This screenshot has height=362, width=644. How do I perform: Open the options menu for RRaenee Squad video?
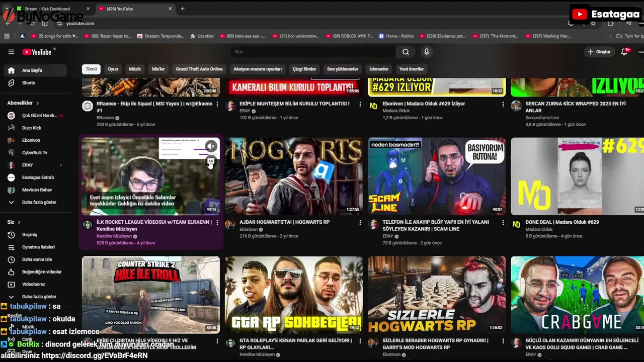coord(217,104)
